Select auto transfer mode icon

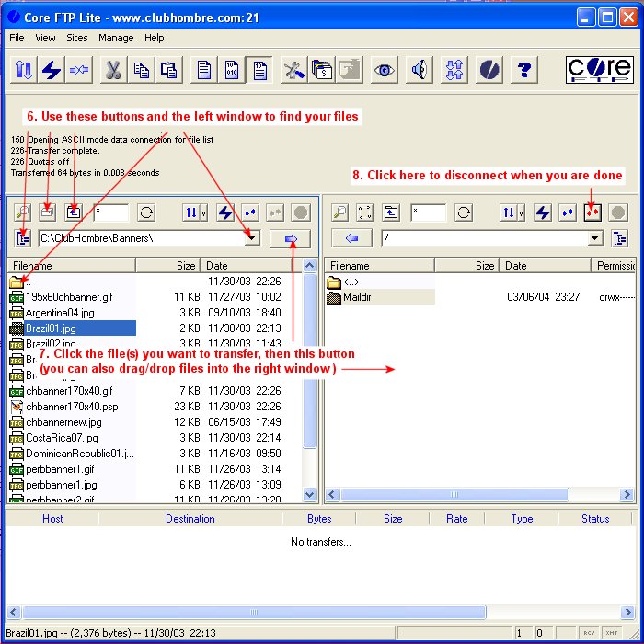[x=259, y=70]
